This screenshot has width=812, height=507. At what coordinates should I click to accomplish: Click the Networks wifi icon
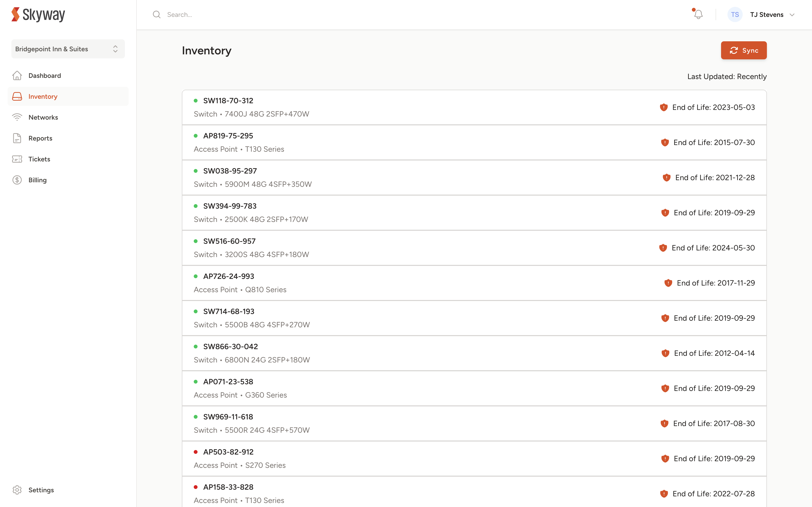(17, 117)
